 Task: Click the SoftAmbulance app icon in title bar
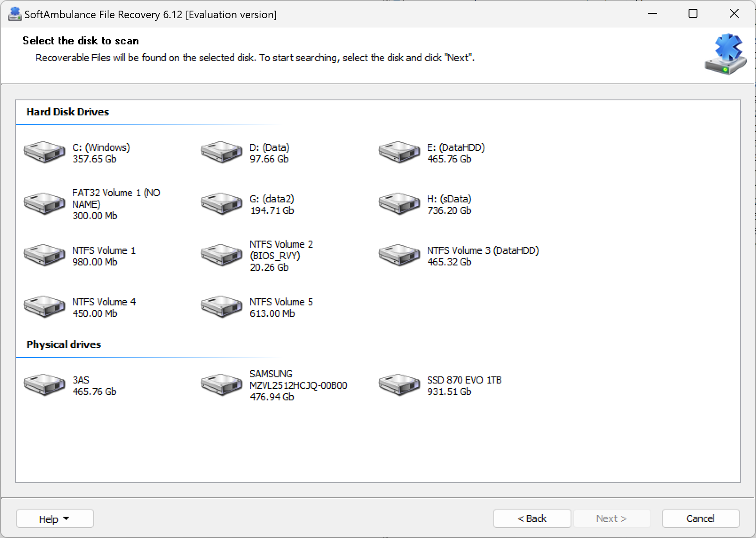click(15, 14)
